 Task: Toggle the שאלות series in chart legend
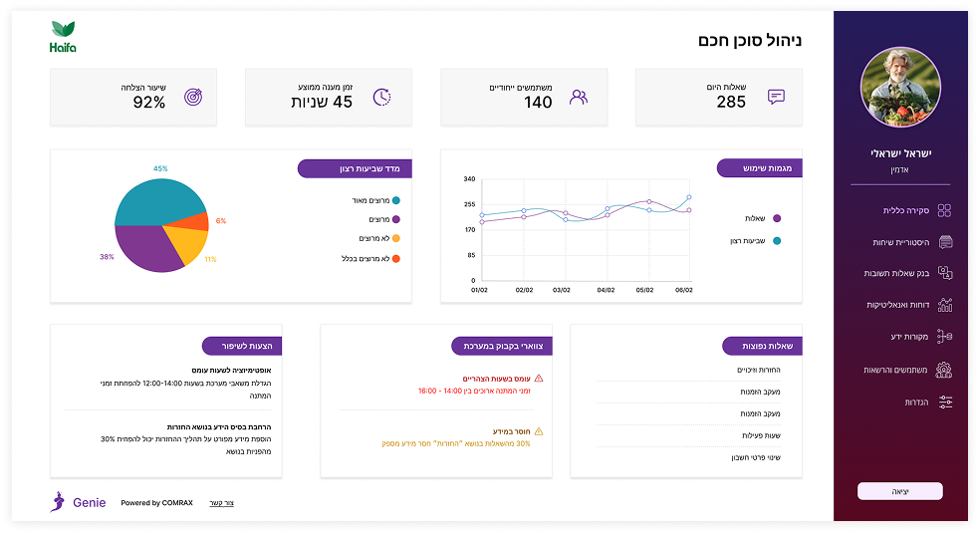click(x=777, y=218)
